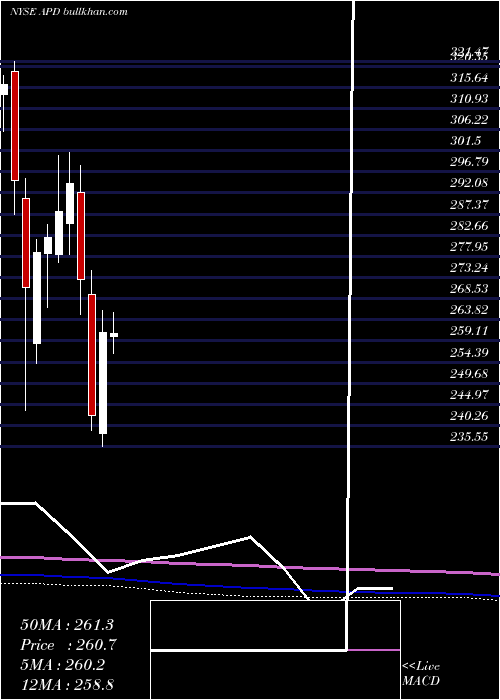Click the 254.39 price axis label
The image size is (500, 700).
[x=469, y=352]
